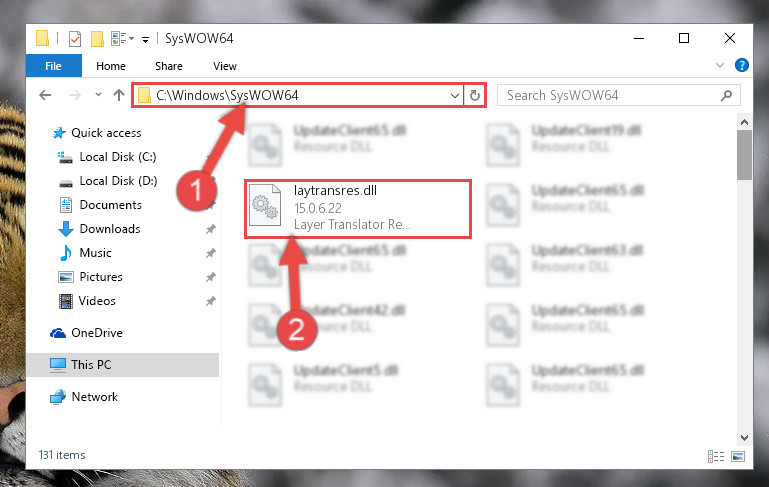This screenshot has height=487, width=769.
Task: Open Documents from the sidebar
Action: coord(110,205)
